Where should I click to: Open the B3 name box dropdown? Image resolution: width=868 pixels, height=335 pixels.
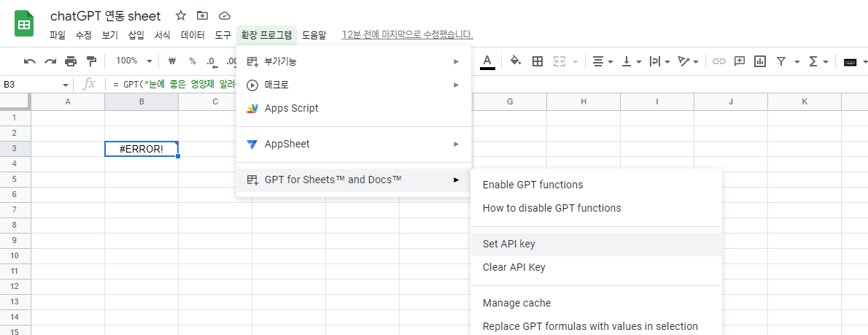coord(66,85)
